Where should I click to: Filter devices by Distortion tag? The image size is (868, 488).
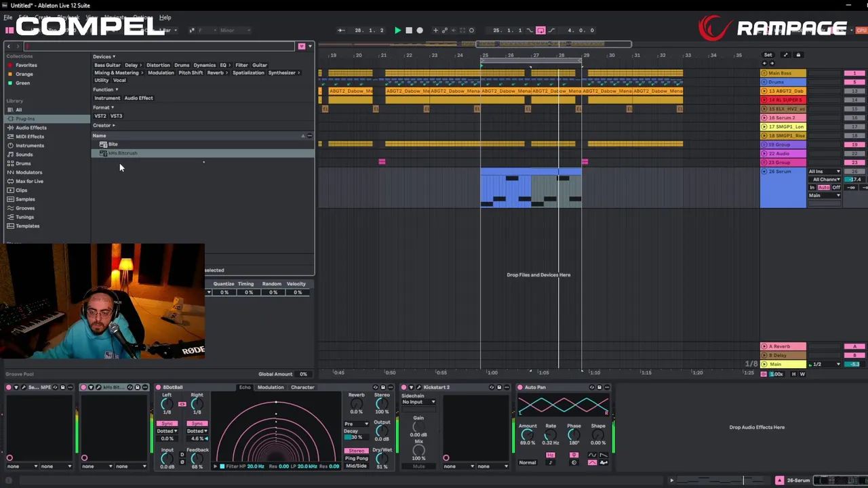pyautogui.click(x=158, y=65)
